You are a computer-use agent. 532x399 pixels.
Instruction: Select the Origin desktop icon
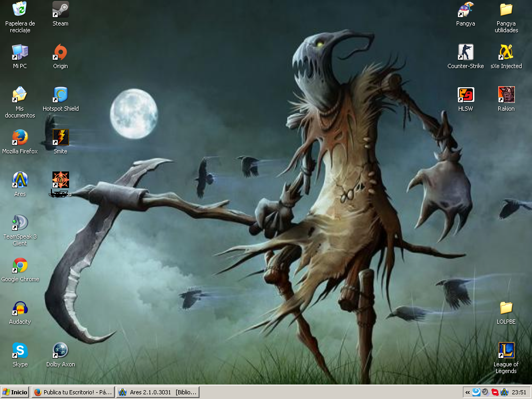click(x=61, y=52)
